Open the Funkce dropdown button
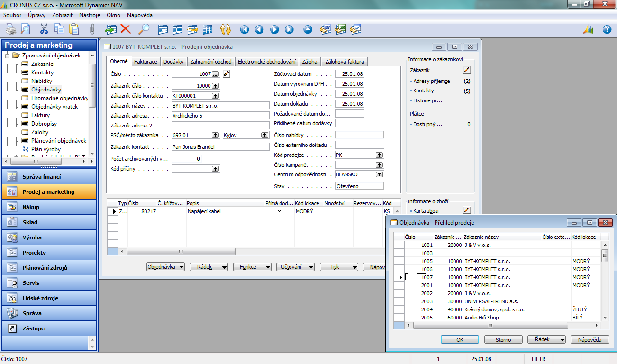Screen dimensions: 617x364 252,267
